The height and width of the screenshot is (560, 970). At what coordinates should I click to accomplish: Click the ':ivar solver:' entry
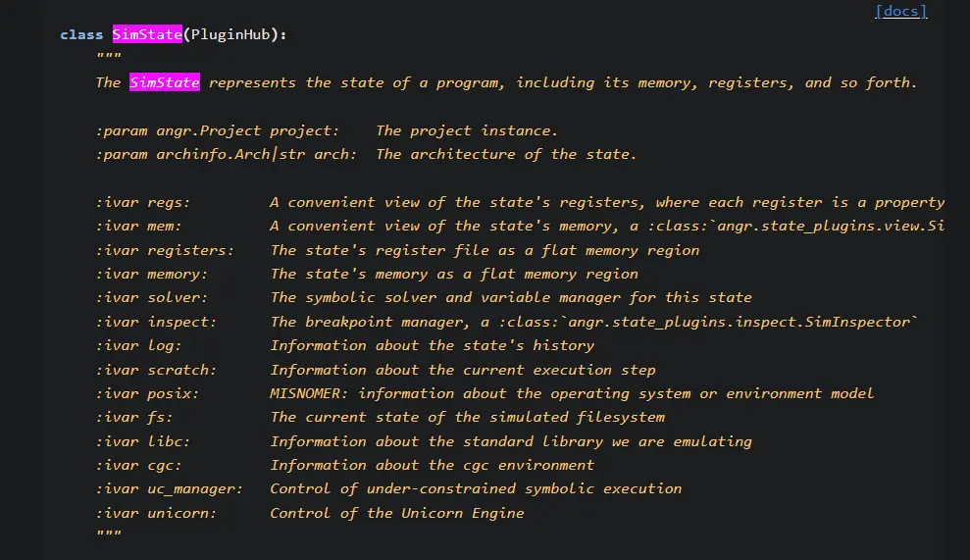(151, 297)
